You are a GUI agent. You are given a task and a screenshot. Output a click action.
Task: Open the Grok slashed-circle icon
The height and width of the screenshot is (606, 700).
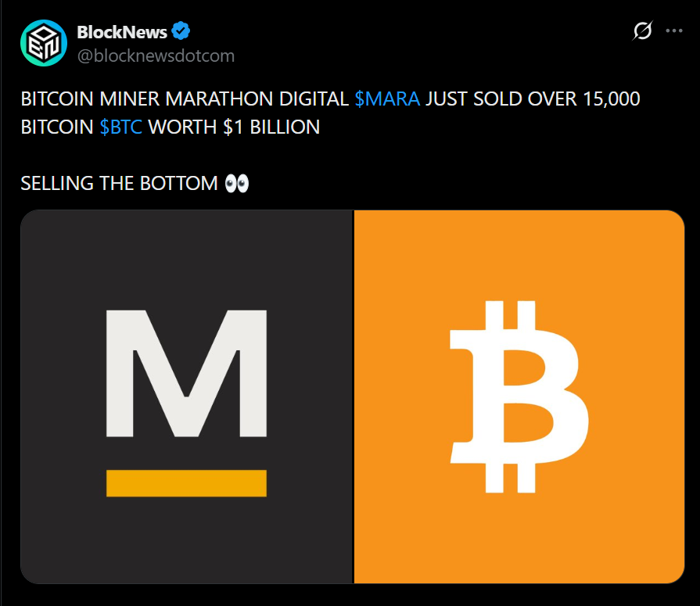coord(642,31)
